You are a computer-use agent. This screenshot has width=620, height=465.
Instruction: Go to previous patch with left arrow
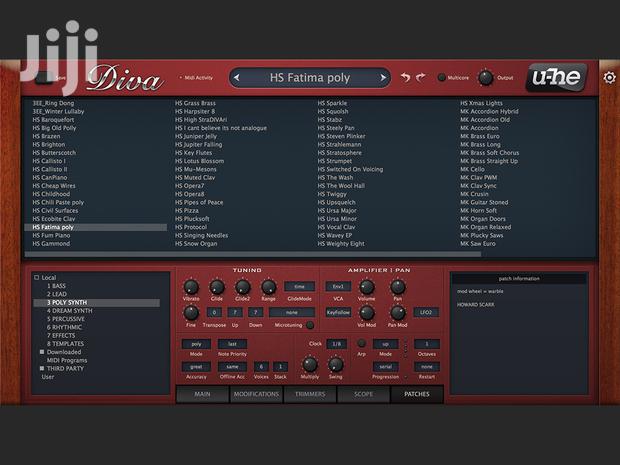point(237,78)
